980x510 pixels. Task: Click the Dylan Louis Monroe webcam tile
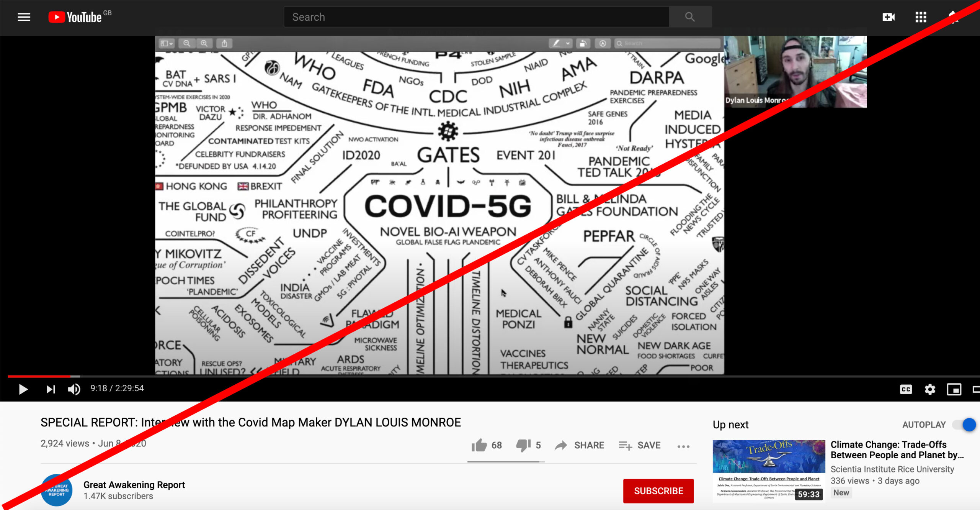click(x=795, y=72)
